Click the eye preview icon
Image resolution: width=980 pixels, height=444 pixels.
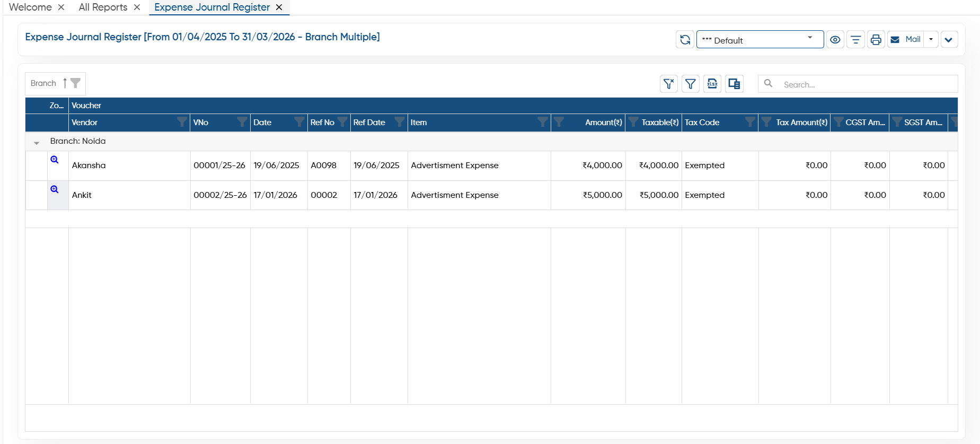pyautogui.click(x=835, y=40)
